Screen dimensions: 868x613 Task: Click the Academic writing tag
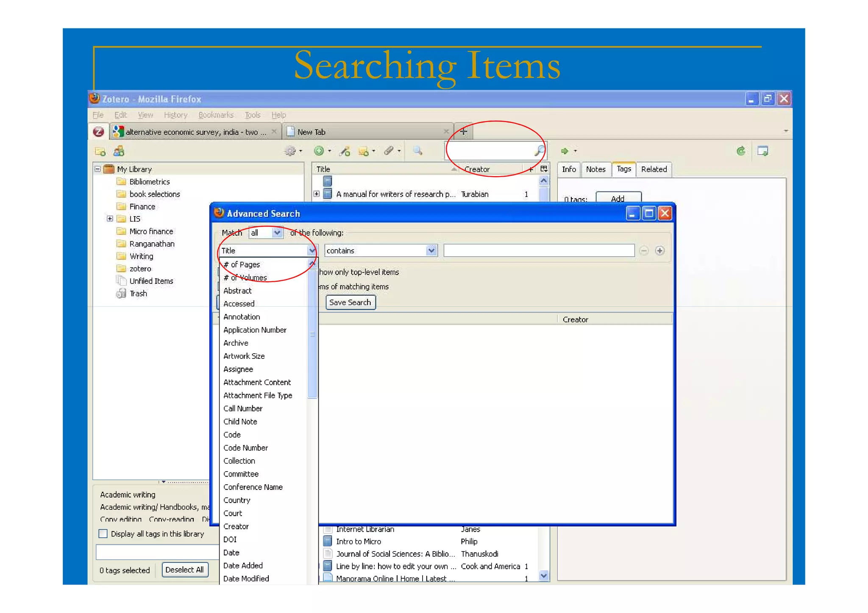128,494
